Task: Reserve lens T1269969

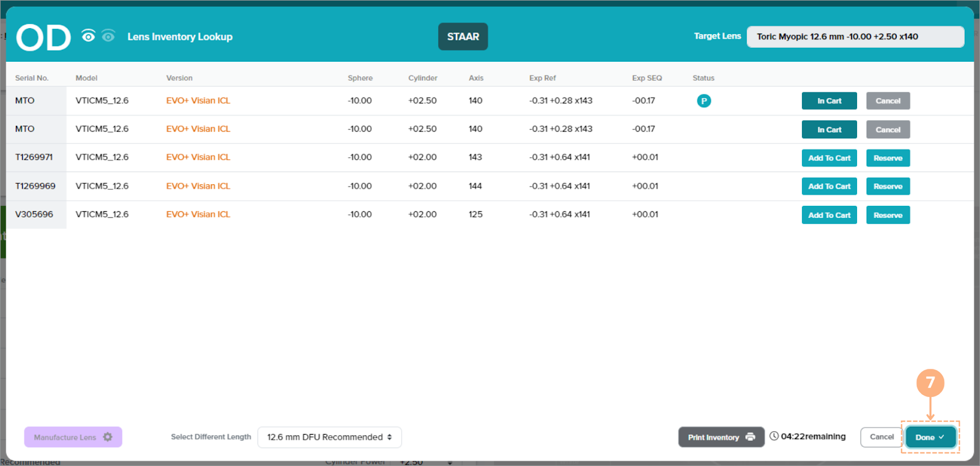Action: (888, 187)
